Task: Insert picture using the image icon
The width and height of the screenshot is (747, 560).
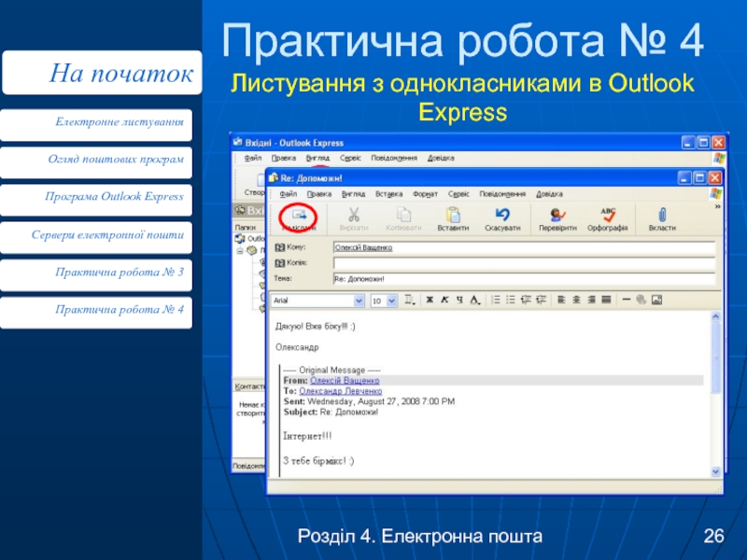Action: point(655,301)
